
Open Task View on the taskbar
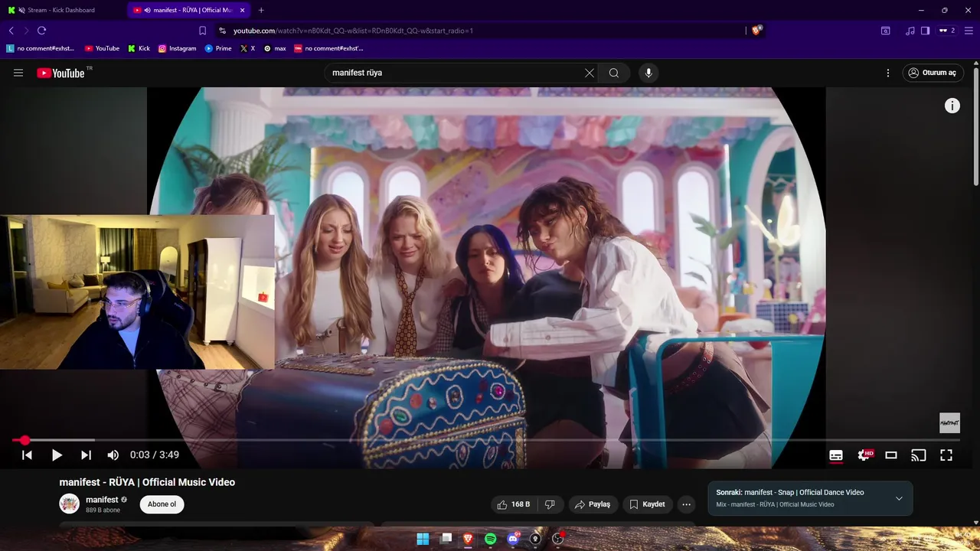click(x=446, y=539)
